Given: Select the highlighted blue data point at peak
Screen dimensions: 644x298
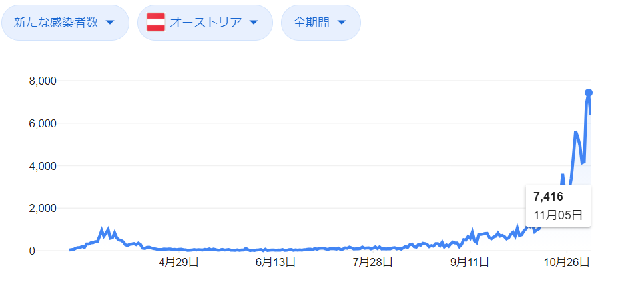Looking at the screenshot, I should (x=589, y=93).
